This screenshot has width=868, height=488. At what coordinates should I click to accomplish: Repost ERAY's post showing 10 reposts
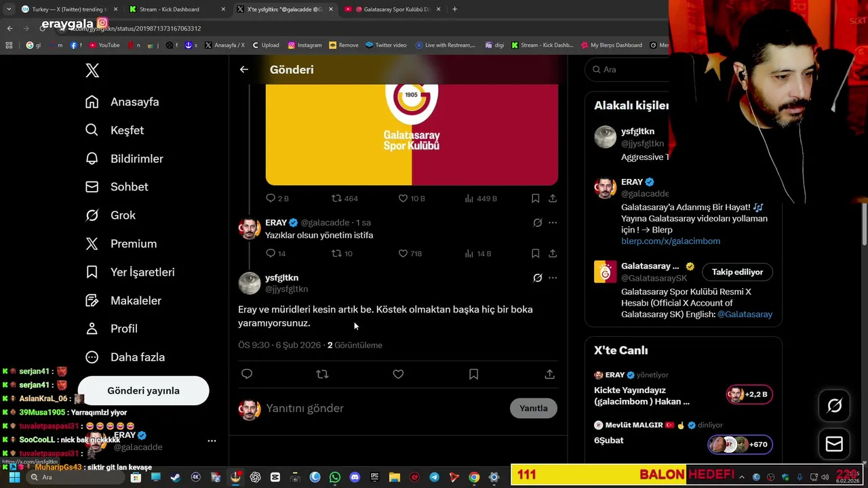[341, 253]
